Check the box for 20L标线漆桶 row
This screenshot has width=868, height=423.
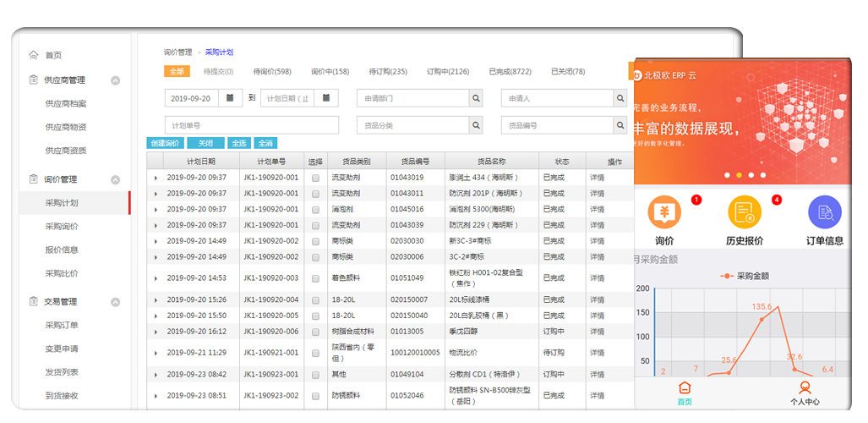click(315, 300)
